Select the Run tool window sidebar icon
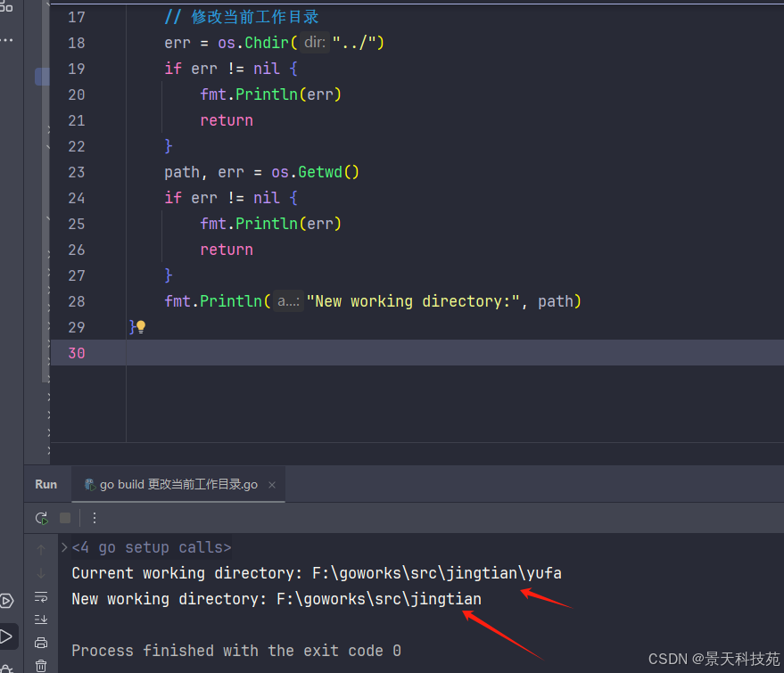This screenshot has width=784, height=673. coord(6,636)
